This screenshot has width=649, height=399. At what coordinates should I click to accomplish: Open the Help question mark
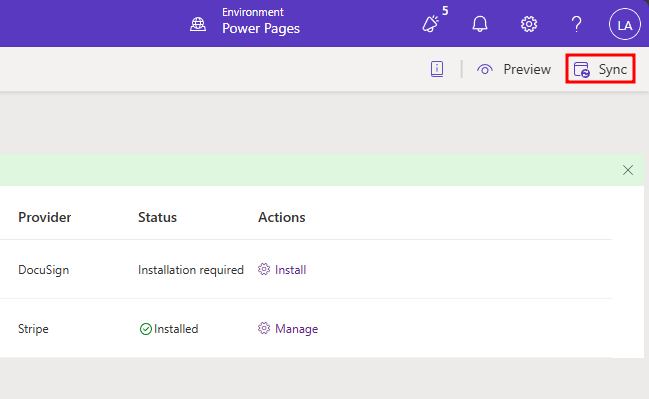tap(577, 24)
